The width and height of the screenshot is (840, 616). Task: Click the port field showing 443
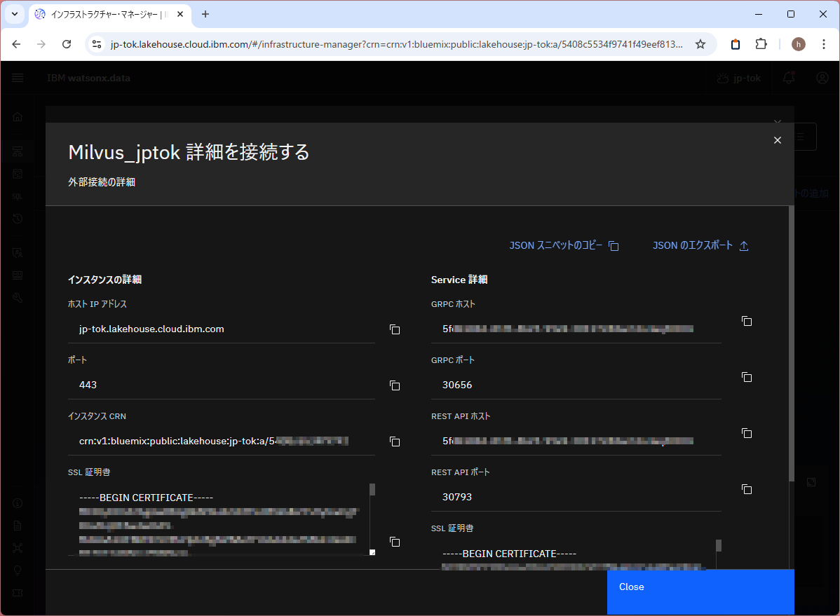tap(222, 385)
